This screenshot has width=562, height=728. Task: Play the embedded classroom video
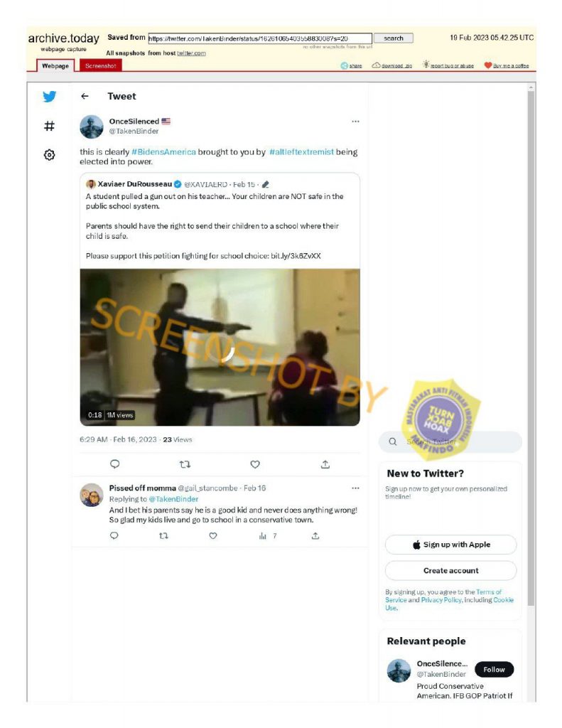click(x=220, y=347)
